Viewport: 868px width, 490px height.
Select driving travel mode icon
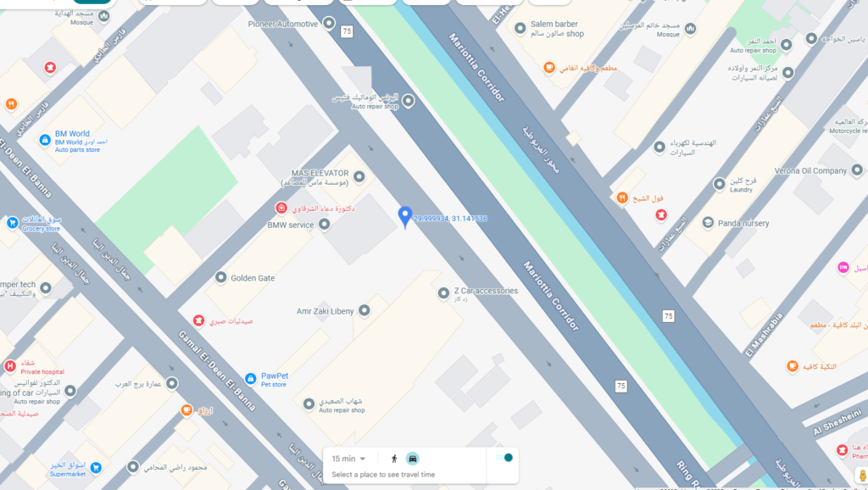click(x=413, y=459)
